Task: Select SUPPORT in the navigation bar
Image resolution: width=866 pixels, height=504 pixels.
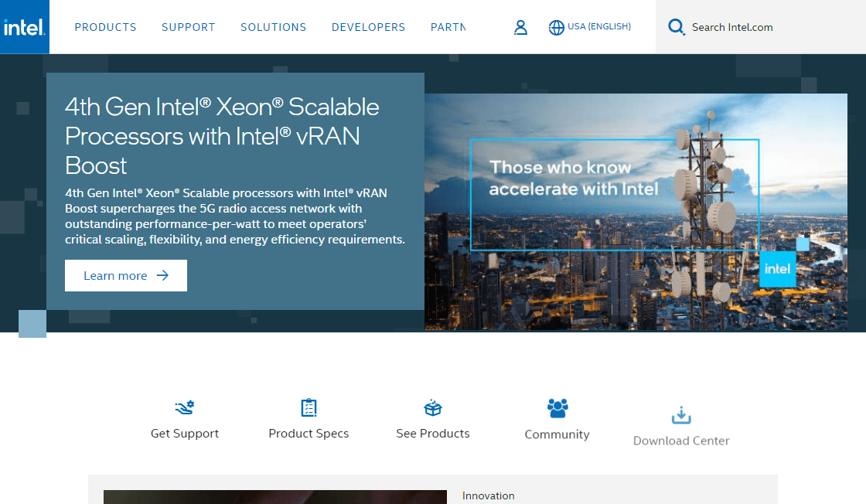Action: click(188, 26)
